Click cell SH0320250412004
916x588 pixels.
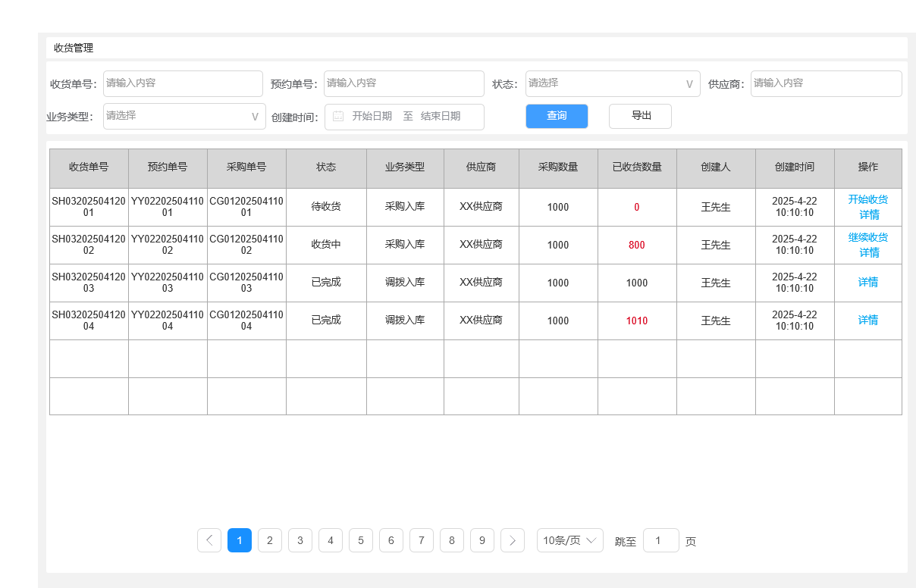click(89, 321)
